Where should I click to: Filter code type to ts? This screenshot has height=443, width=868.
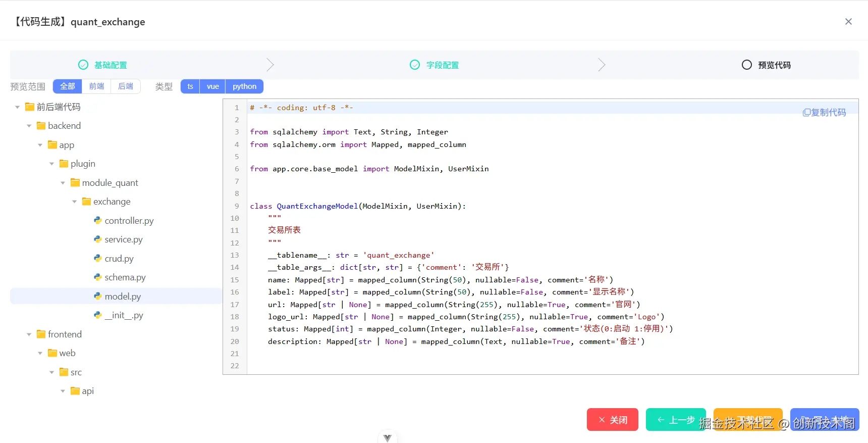[x=190, y=86]
